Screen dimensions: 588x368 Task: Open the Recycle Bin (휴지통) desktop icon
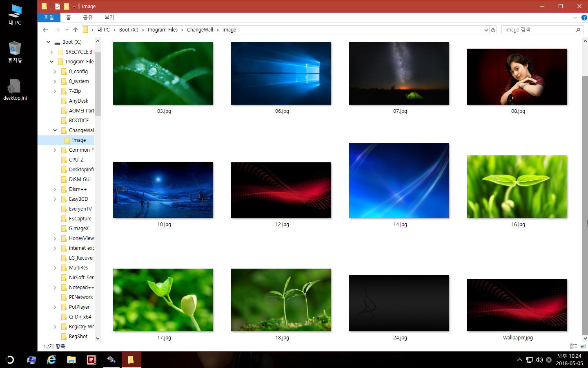coord(15,52)
